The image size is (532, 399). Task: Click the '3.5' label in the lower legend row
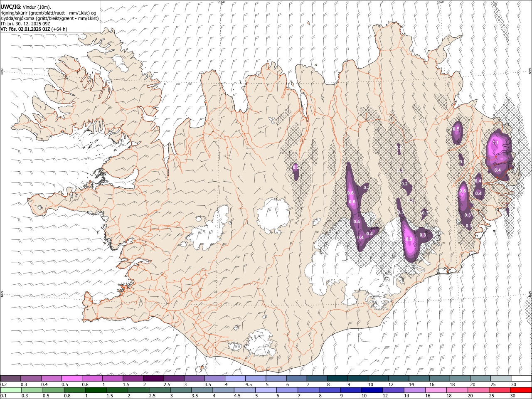(195, 396)
